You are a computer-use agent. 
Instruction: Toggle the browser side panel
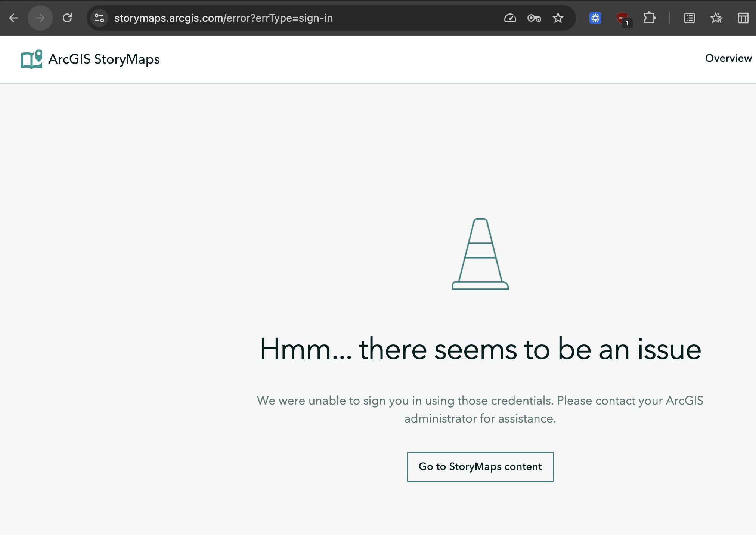[x=743, y=18]
